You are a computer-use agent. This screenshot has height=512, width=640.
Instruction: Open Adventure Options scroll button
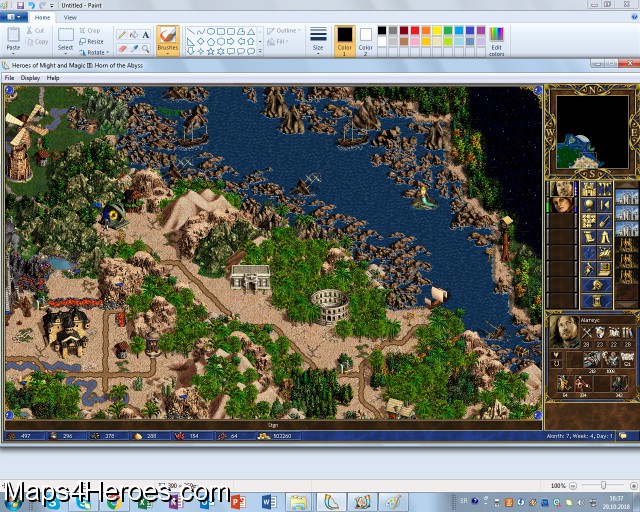(x=589, y=237)
